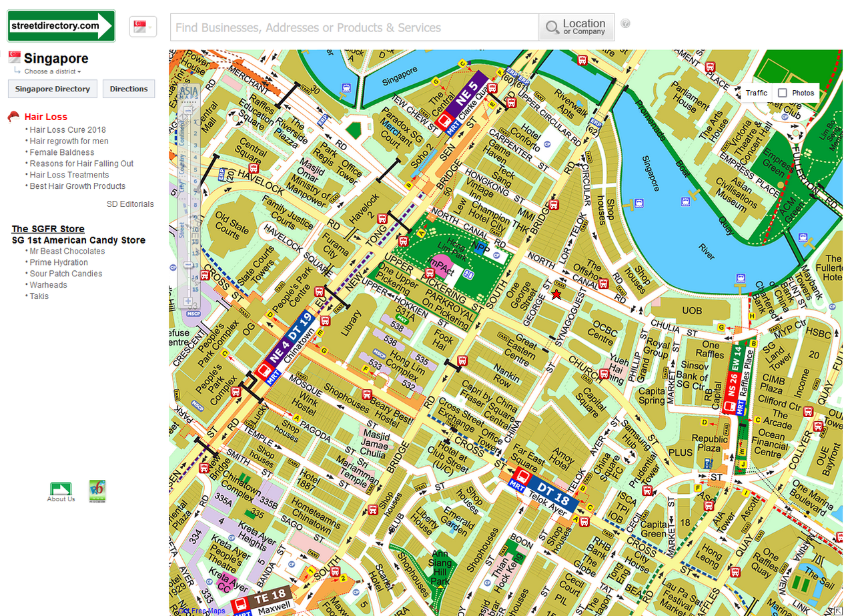The image size is (854, 616).
Task: Enable the Photos checkbox on the map
Action: [x=783, y=93]
